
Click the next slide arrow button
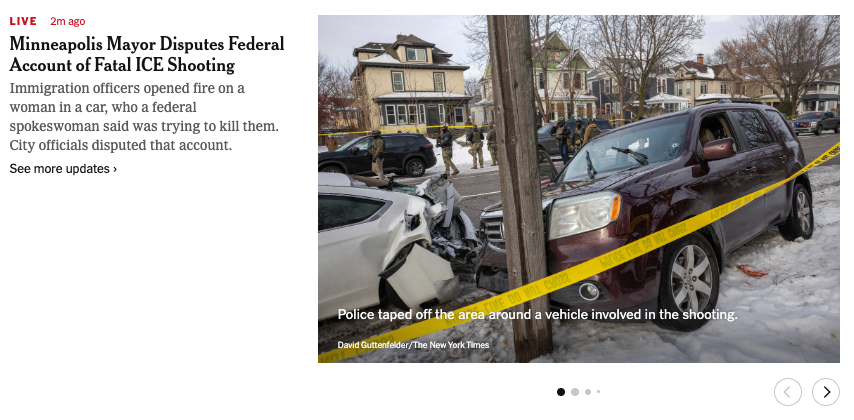coord(826,392)
